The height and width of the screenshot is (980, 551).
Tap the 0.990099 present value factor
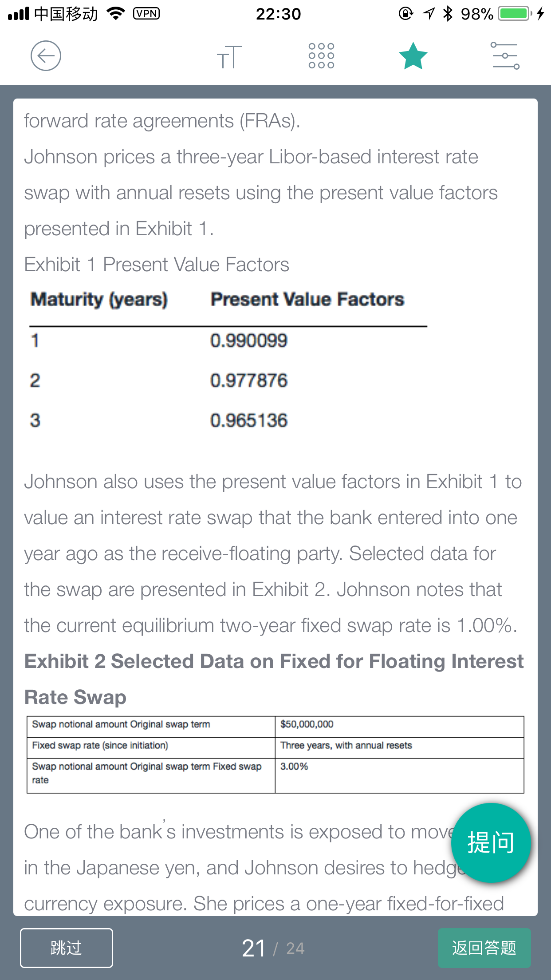point(249,340)
